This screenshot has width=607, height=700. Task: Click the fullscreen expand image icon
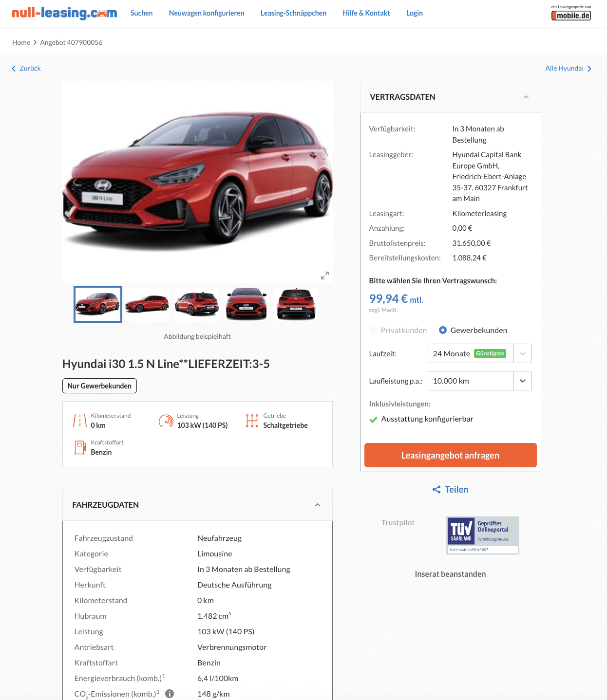point(325,276)
